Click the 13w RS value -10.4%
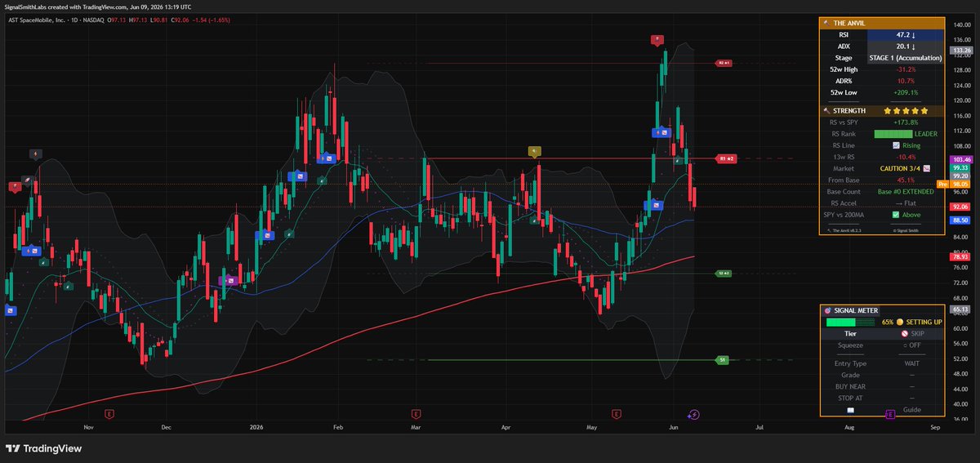This screenshot has height=463, width=980. pyautogui.click(x=905, y=157)
